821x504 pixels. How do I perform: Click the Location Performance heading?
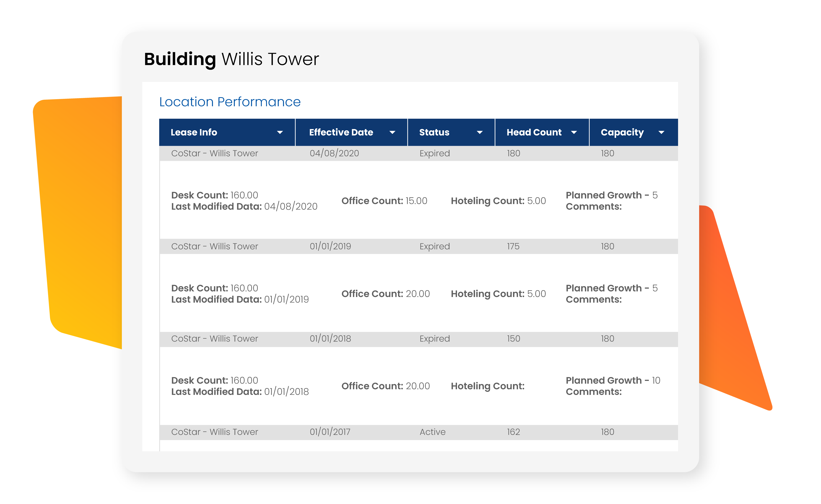(230, 102)
